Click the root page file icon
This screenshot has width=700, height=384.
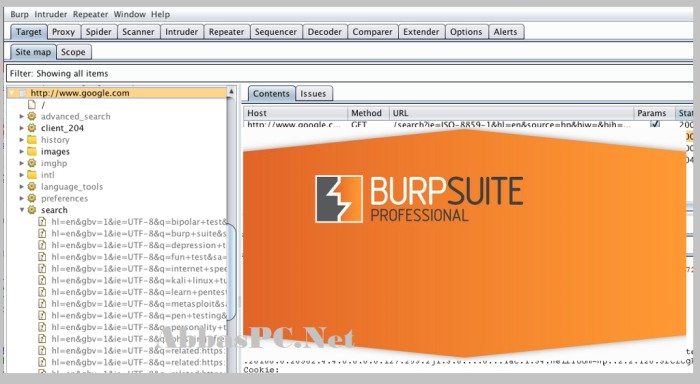32,104
